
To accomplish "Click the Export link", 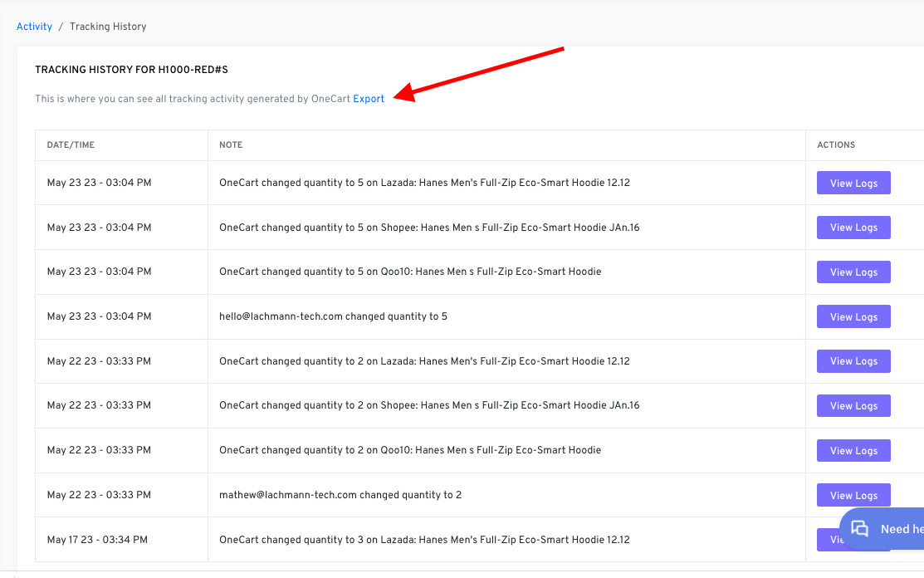I will point(369,99).
